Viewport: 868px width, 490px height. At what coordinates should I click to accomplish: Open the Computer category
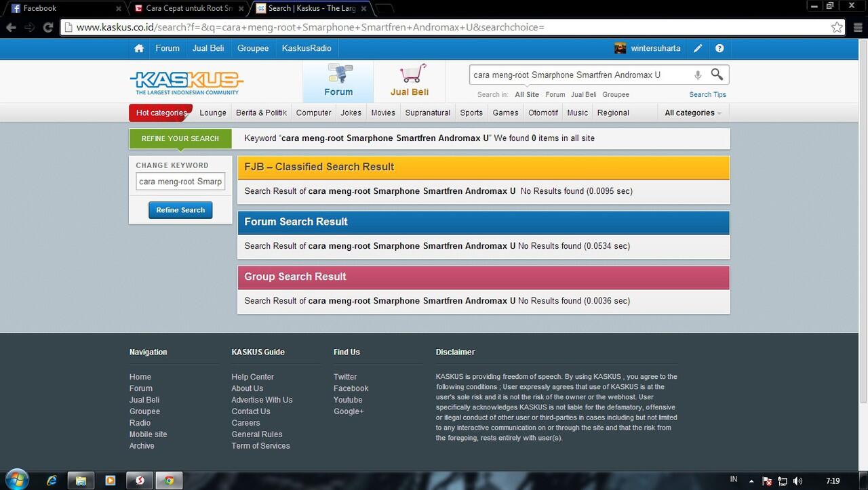(314, 113)
